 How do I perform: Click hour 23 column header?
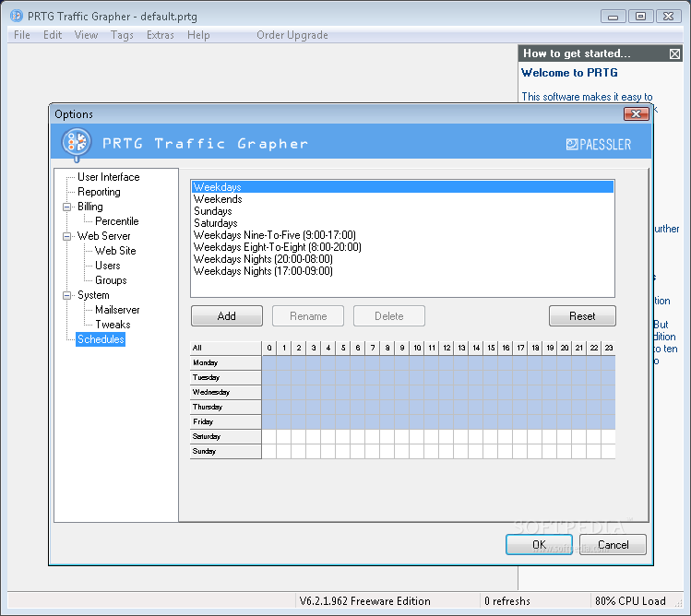point(609,348)
